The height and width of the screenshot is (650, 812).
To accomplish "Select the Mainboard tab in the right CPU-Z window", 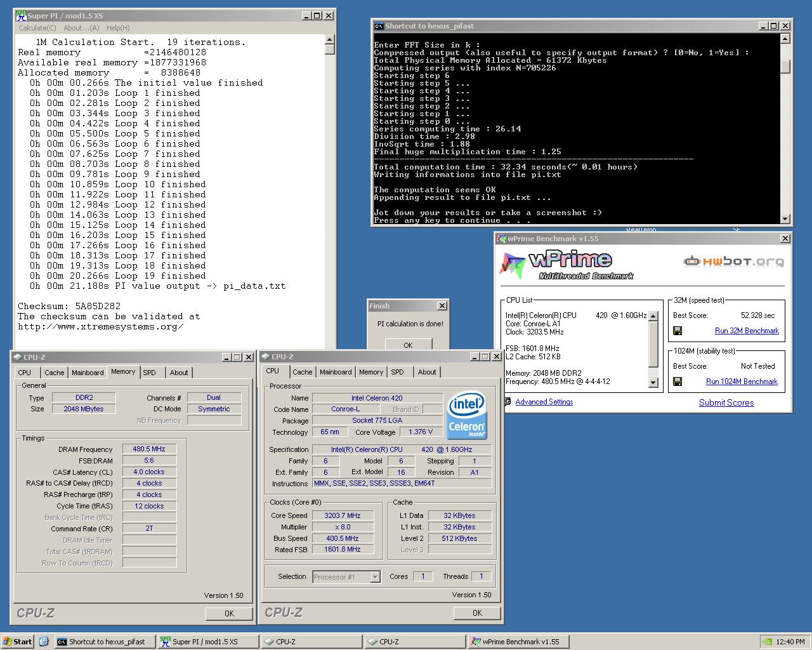I will 336,372.
